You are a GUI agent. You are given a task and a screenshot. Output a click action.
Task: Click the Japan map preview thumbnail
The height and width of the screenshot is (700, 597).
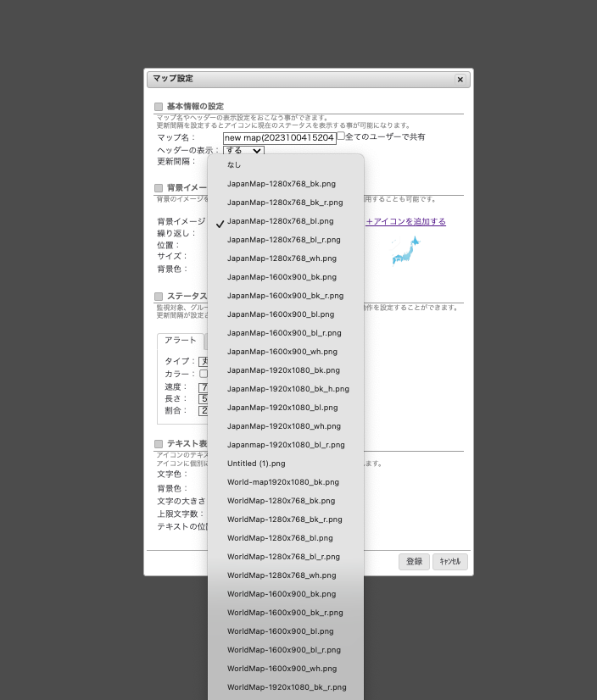(405, 251)
